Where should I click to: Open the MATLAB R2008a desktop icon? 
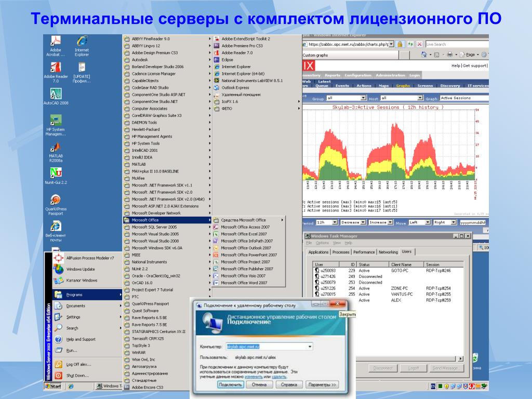(x=56, y=152)
